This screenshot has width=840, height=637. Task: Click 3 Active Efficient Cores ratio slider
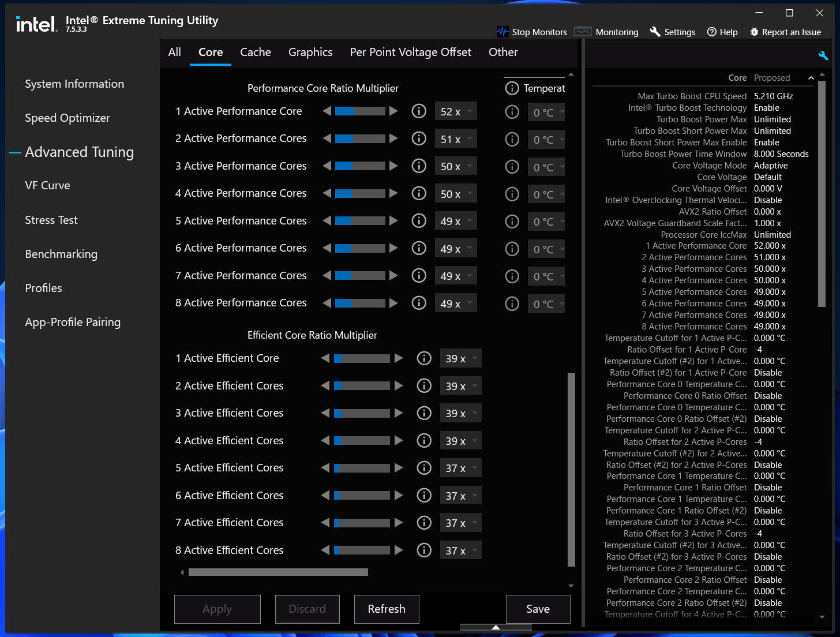point(362,413)
